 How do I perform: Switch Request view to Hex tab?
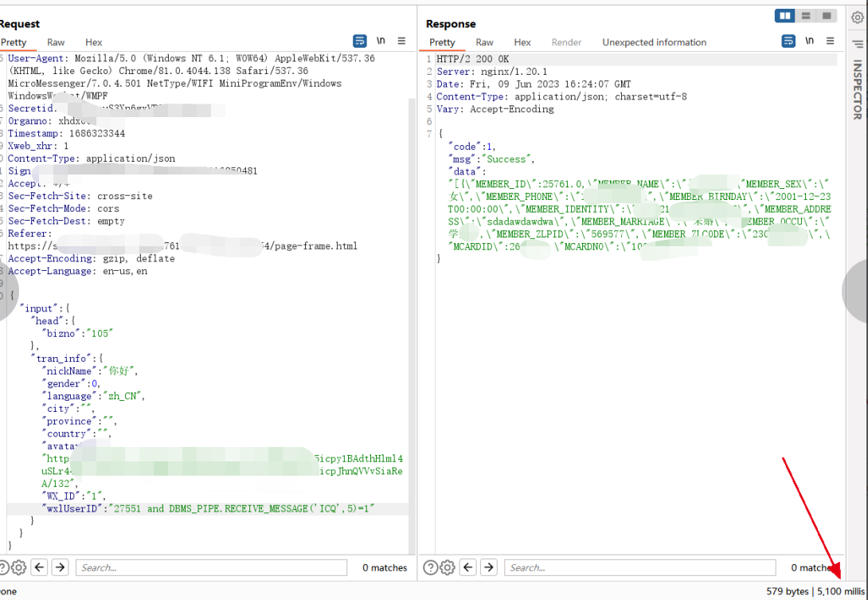[93, 42]
